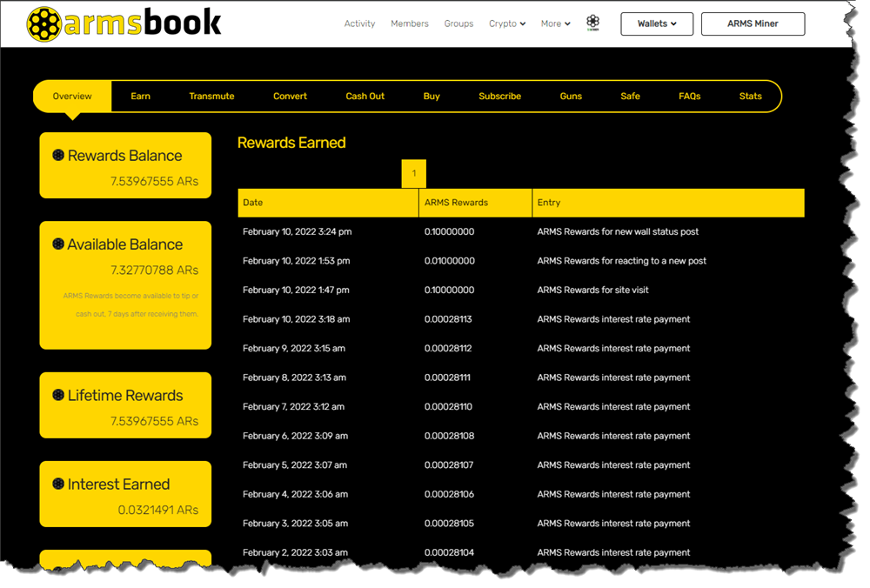
Task: Click the reward amount 0.00028104
Action: 449,553
